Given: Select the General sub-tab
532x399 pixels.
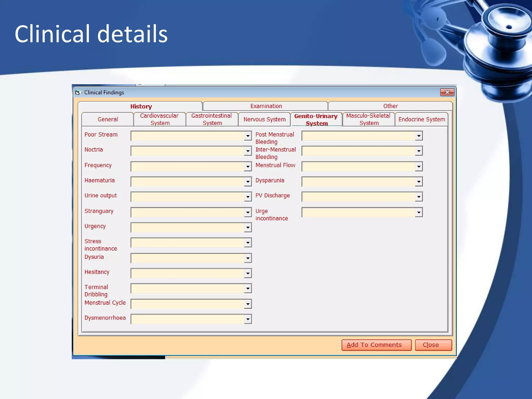Looking at the screenshot, I should pos(108,119).
